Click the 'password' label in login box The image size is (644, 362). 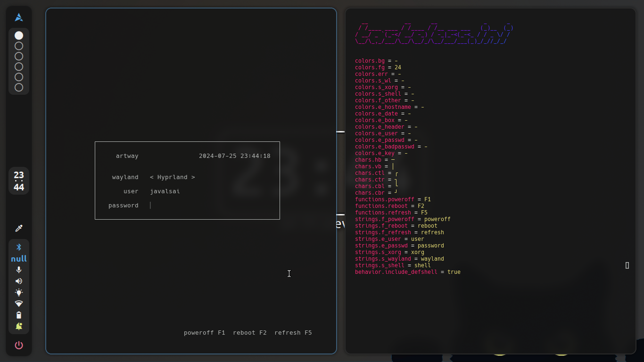tap(124, 206)
